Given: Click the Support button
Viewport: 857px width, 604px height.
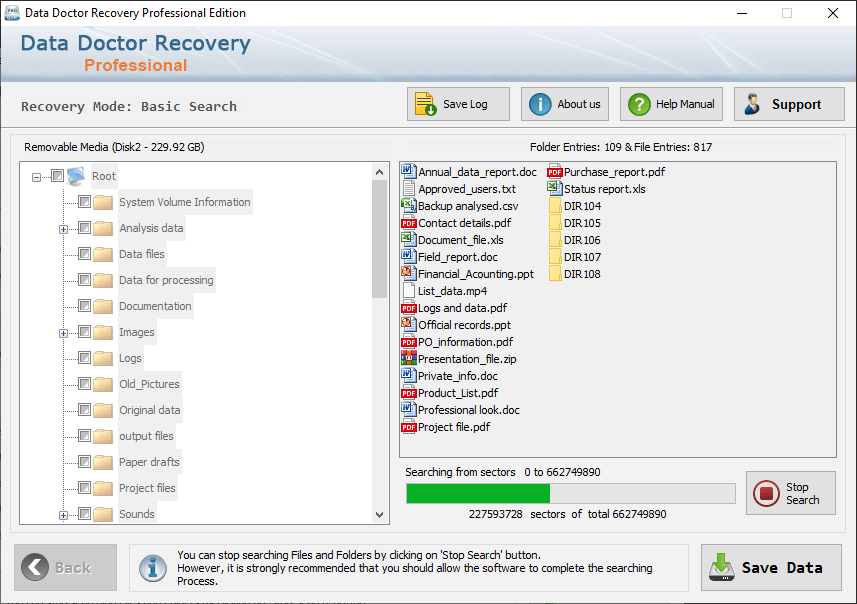Looking at the screenshot, I should click(789, 104).
